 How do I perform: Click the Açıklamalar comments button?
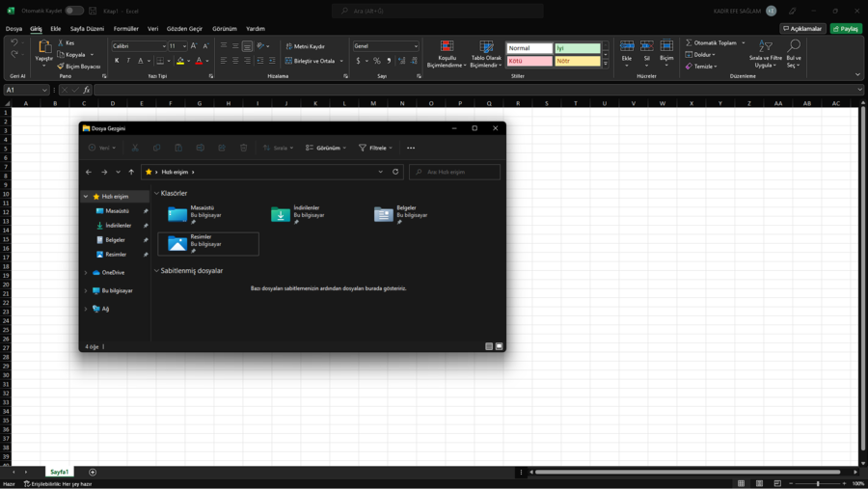[x=802, y=29]
